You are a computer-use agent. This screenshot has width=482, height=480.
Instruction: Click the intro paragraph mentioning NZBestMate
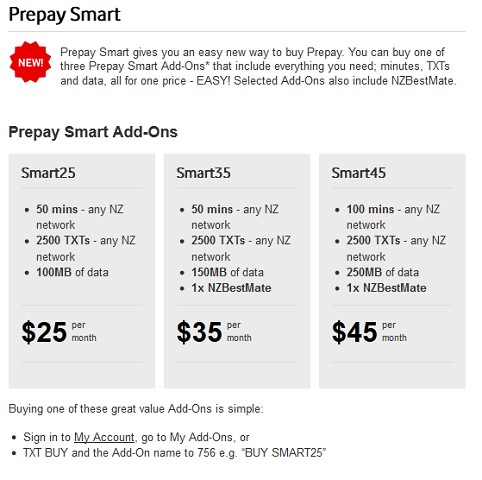258,66
